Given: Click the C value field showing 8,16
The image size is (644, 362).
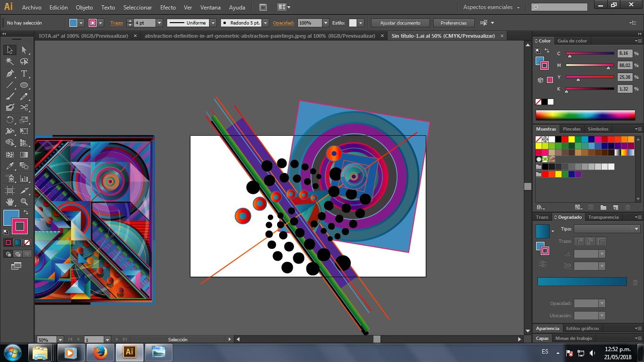Looking at the screenshot, I should click(x=624, y=53).
